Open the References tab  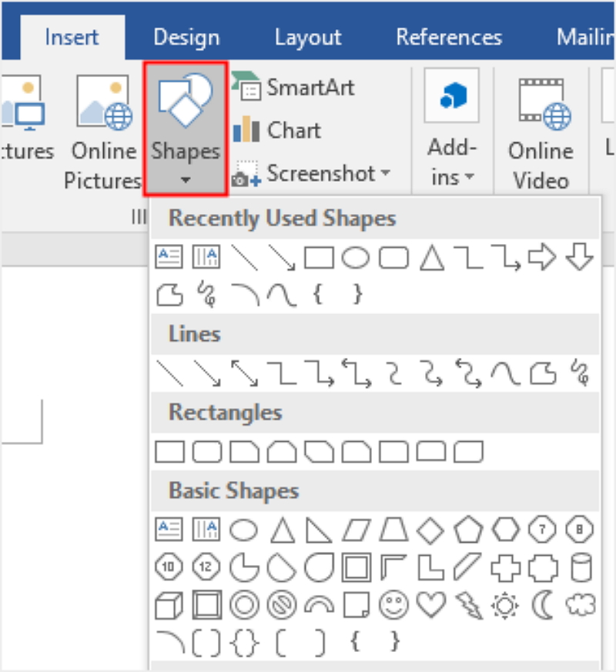pyautogui.click(x=449, y=37)
